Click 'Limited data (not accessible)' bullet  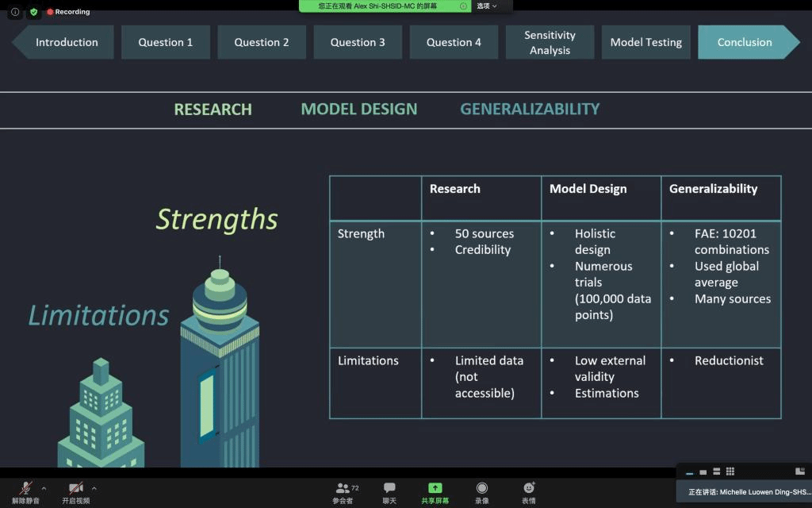(x=488, y=377)
